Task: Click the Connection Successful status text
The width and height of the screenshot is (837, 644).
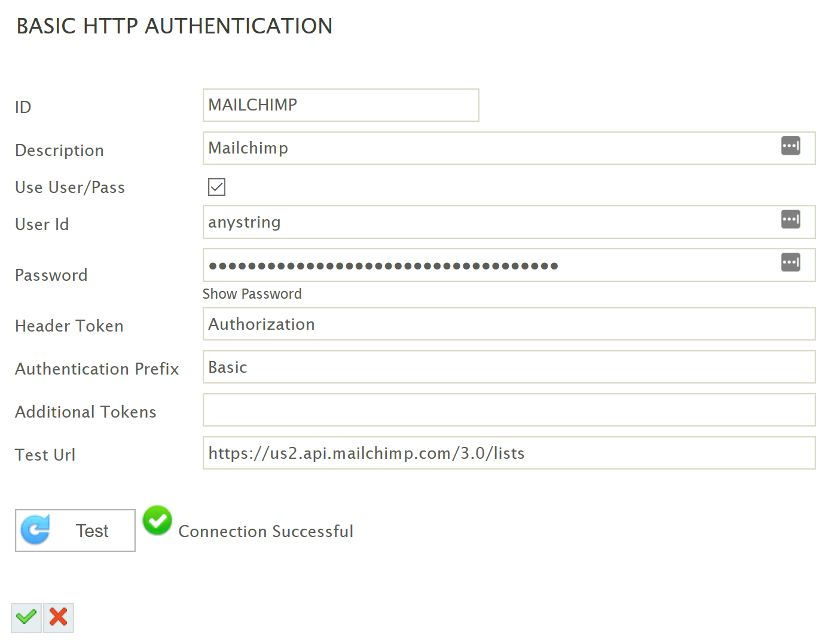Action: point(265,531)
